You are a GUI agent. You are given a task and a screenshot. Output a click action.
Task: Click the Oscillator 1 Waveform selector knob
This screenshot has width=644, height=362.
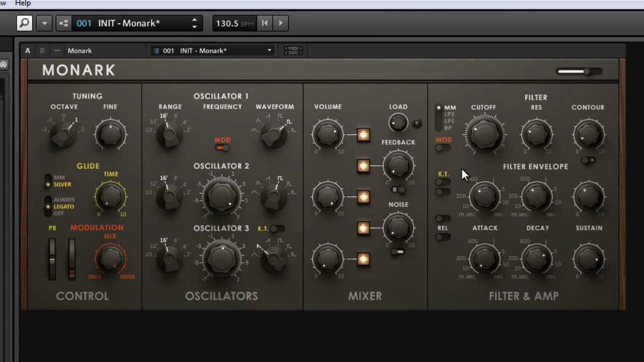click(275, 134)
